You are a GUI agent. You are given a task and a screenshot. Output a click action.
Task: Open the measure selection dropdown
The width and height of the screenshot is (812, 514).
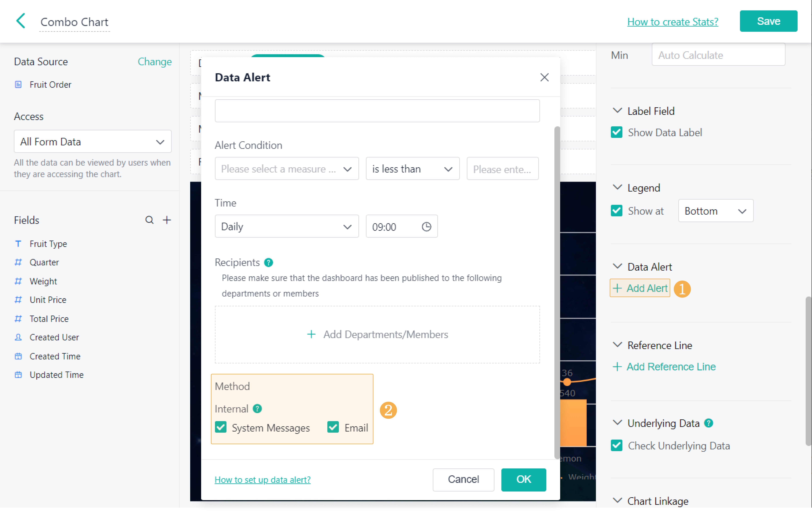click(x=287, y=169)
